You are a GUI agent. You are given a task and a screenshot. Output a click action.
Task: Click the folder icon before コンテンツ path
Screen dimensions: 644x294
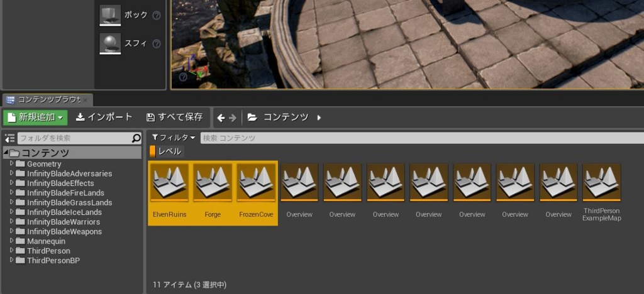pyautogui.click(x=252, y=117)
